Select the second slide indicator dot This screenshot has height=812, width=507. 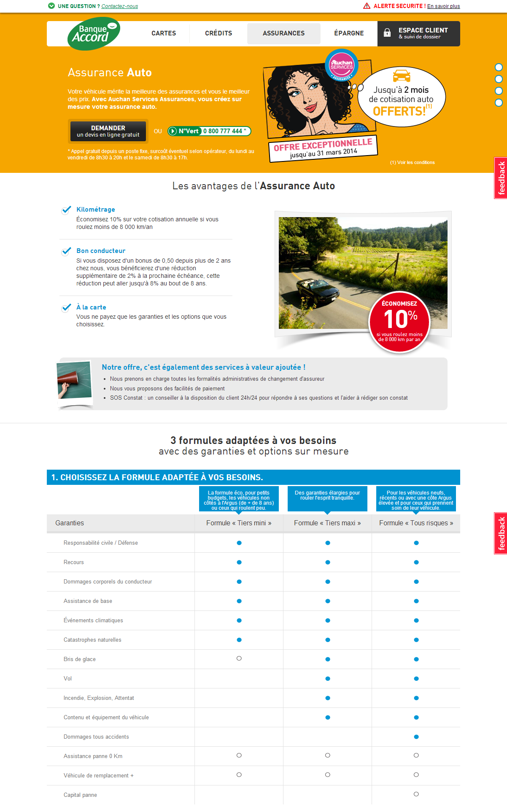pyautogui.click(x=499, y=79)
